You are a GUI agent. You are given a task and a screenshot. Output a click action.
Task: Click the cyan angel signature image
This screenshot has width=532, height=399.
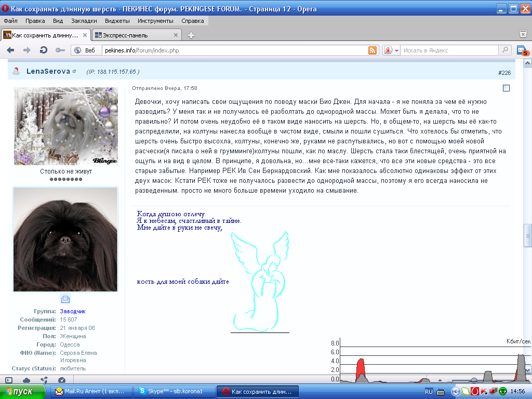pyautogui.click(x=260, y=281)
